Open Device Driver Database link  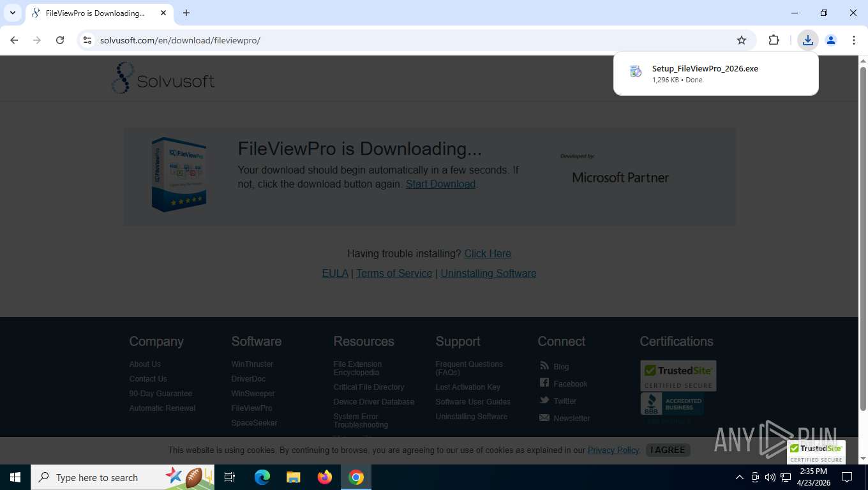tap(374, 402)
